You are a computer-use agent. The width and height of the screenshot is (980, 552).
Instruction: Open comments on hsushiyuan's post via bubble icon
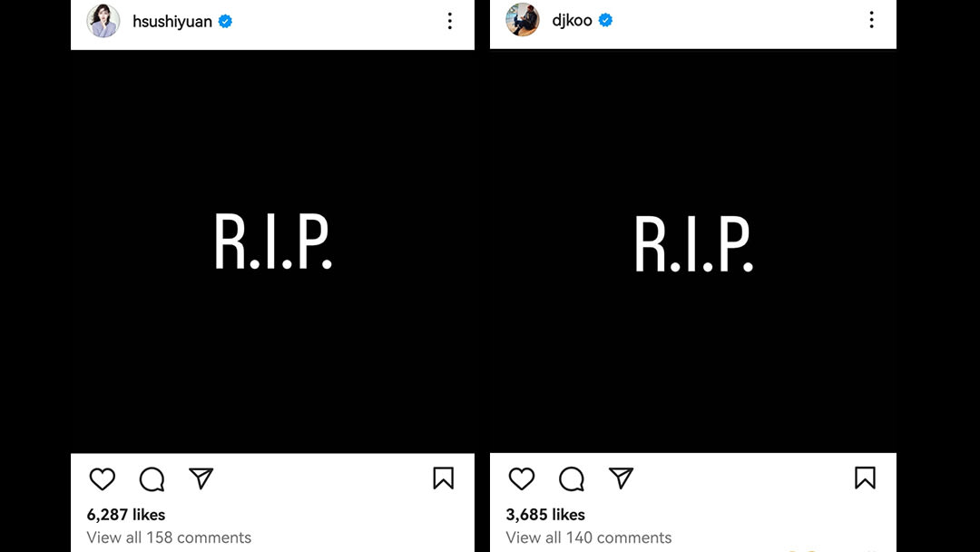[x=152, y=478]
